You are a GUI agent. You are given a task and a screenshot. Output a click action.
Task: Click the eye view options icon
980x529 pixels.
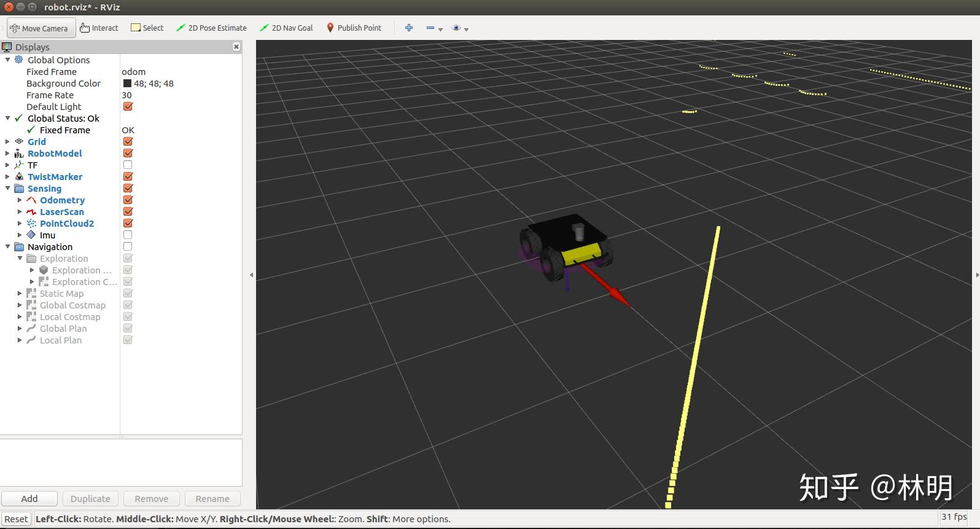pos(456,28)
